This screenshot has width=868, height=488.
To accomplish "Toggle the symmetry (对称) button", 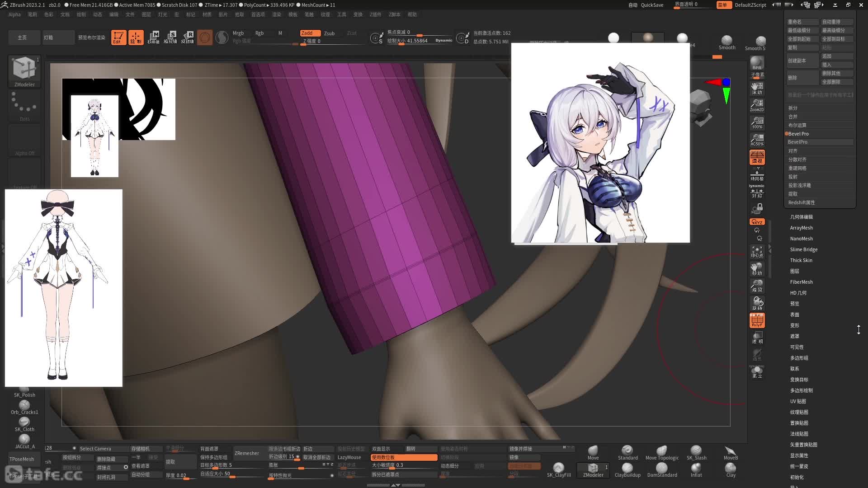I will point(757,192).
